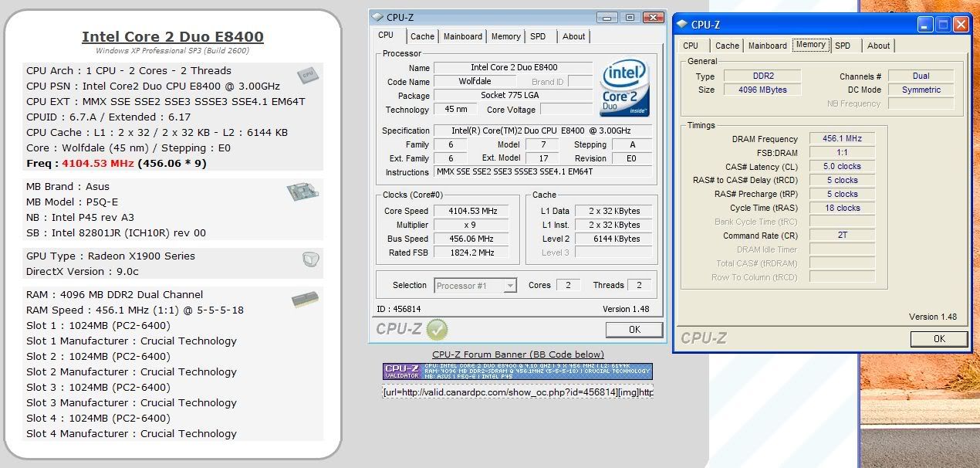Click the 'DirectX Version : 9.0c' line

pos(83,271)
